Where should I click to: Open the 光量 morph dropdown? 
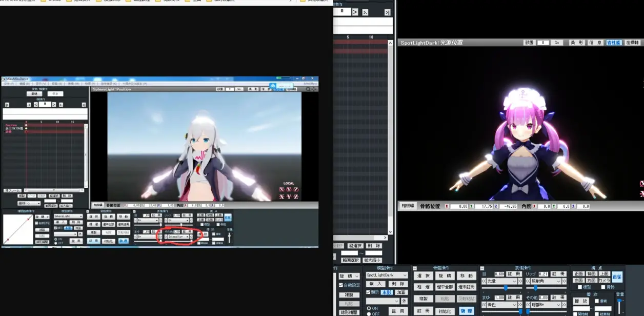(x=501, y=281)
